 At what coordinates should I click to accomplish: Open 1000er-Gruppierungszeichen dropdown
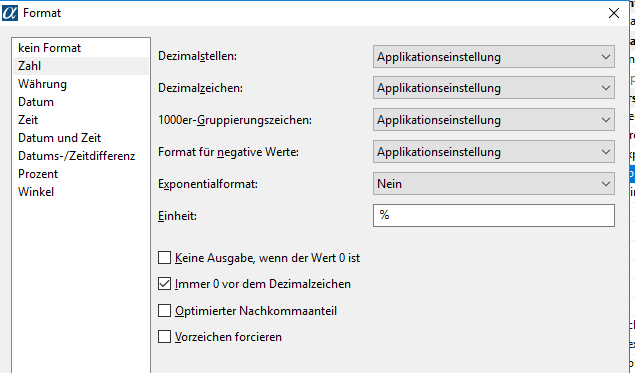click(494, 120)
